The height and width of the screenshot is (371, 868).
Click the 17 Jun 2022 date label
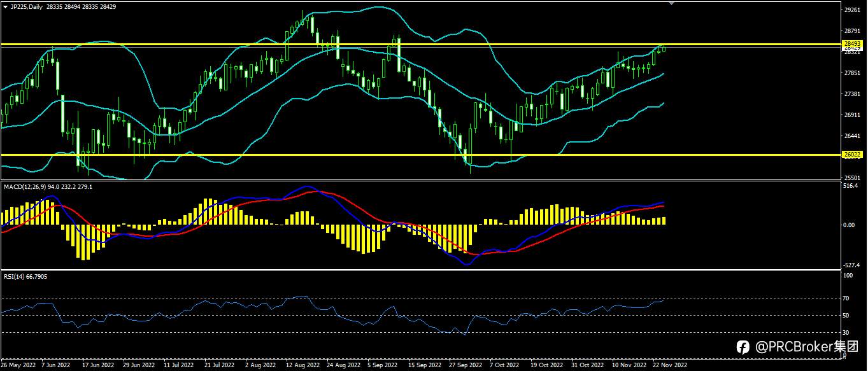tap(98, 366)
